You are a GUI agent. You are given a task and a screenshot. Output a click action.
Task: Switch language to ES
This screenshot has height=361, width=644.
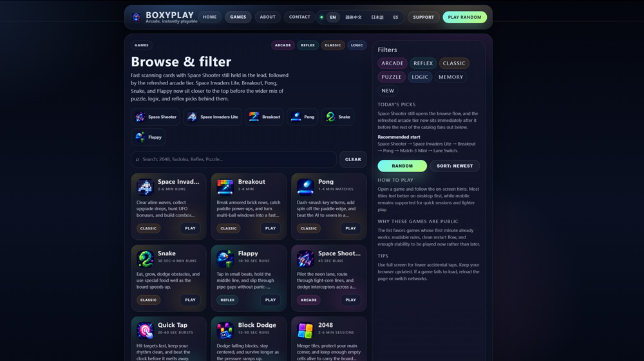(395, 17)
